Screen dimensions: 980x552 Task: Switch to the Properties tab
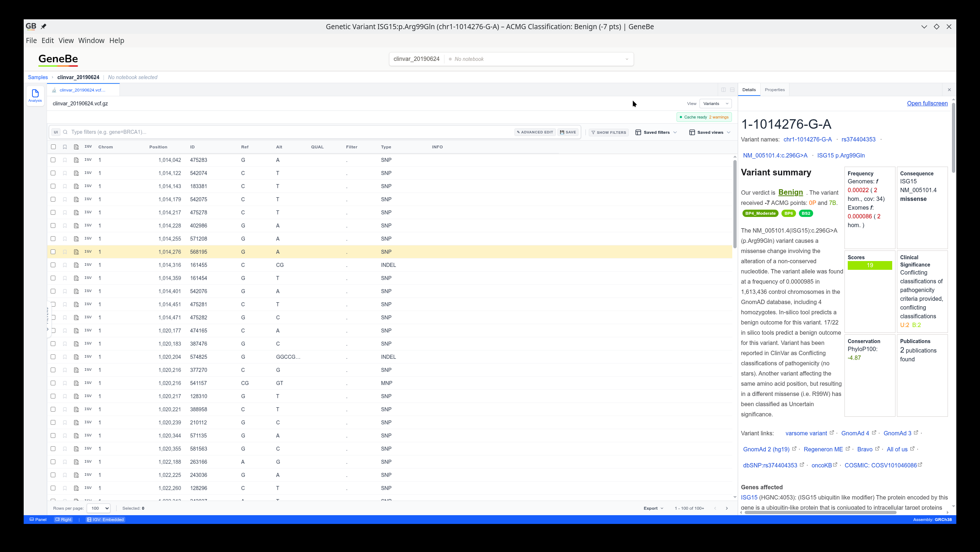[775, 90]
